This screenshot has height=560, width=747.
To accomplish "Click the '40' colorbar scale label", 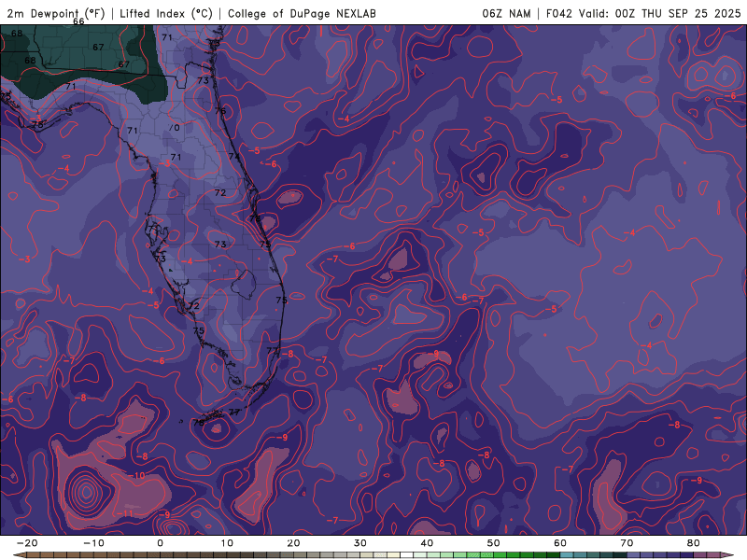I will pos(427,543).
